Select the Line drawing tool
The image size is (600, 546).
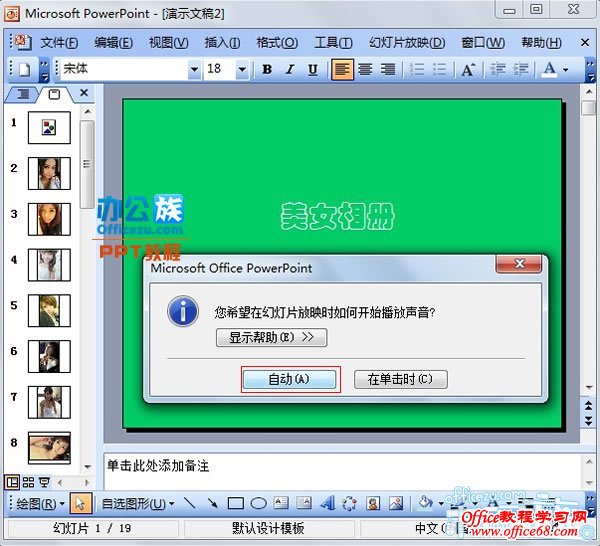click(190, 504)
